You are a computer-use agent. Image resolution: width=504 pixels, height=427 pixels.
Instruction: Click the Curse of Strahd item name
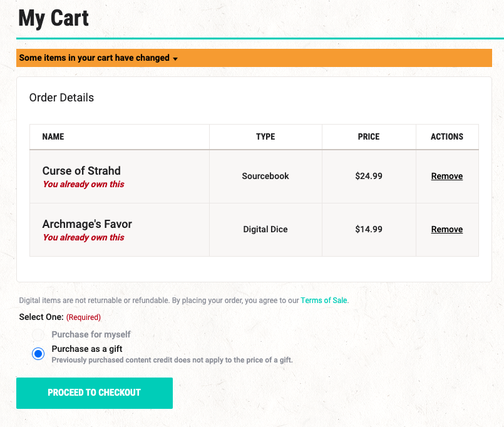[81, 171]
